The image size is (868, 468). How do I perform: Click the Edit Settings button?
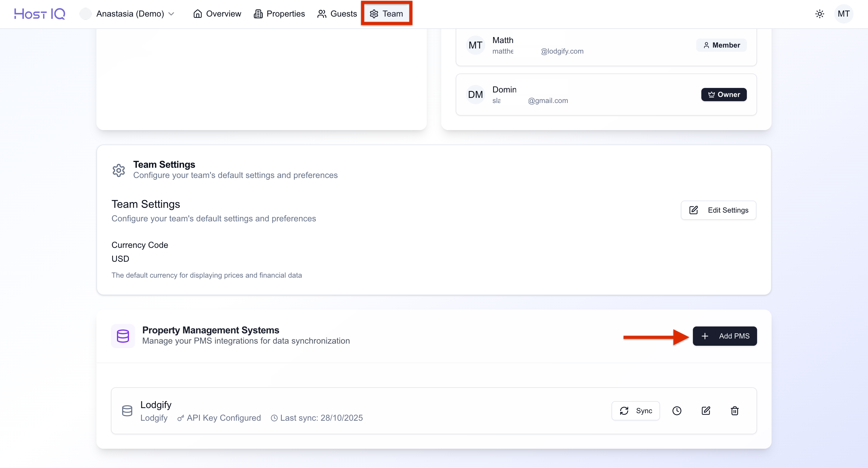click(x=719, y=210)
